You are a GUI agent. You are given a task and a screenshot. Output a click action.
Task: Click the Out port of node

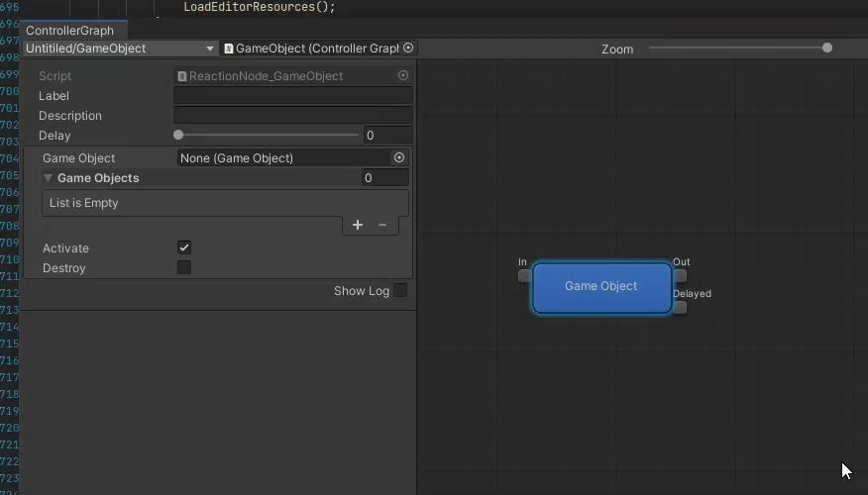pyautogui.click(x=681, y=275)
